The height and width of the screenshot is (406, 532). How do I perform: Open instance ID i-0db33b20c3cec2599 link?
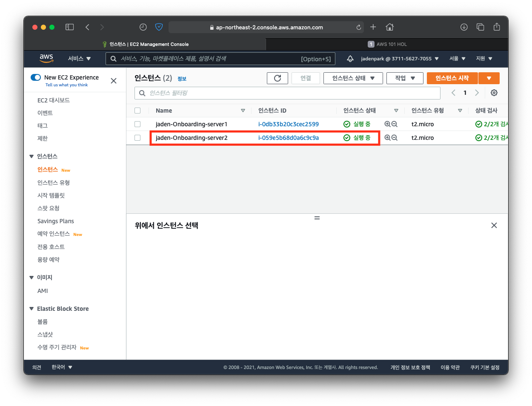pyautogui.click(x=289, y=124)
